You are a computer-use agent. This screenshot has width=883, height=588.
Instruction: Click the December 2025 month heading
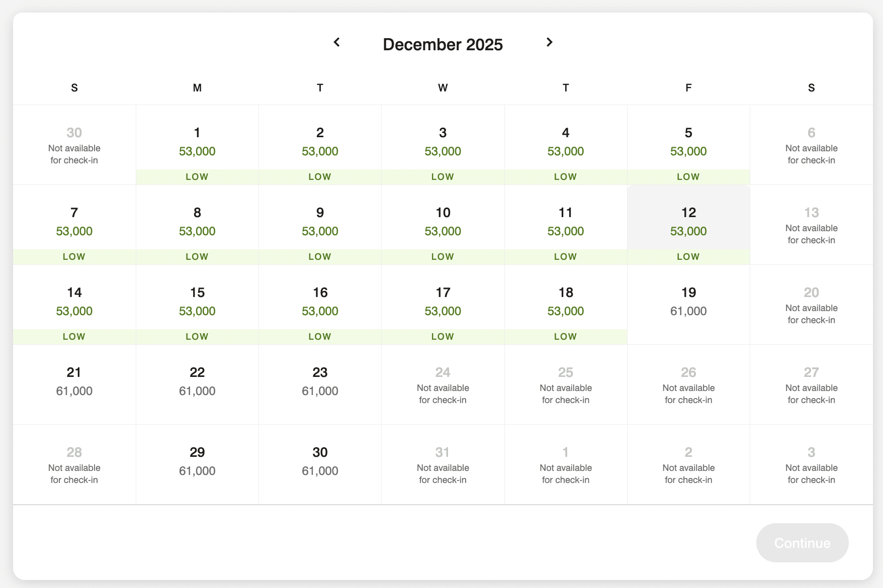(x=443, y=45)
